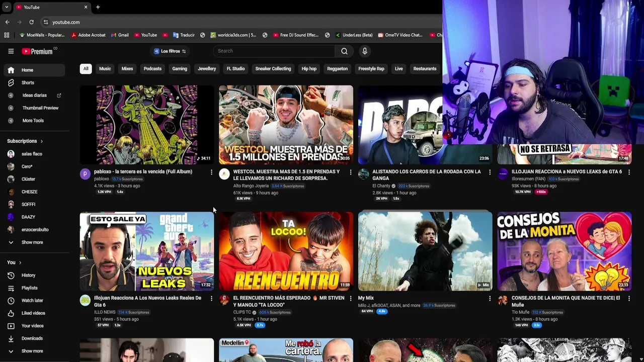Open the browser apps grid icon
Screen dimensions: 644x362
pos(7,35)
